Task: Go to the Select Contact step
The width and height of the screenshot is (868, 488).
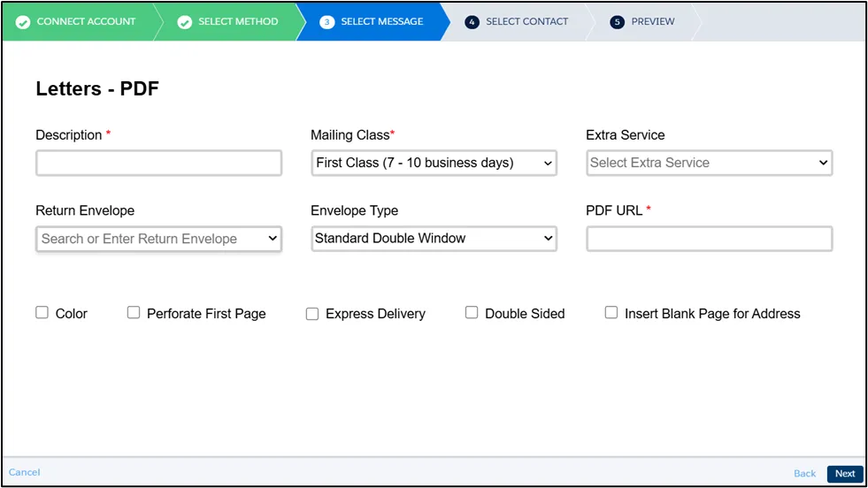Action: click(x=526, y=22)
